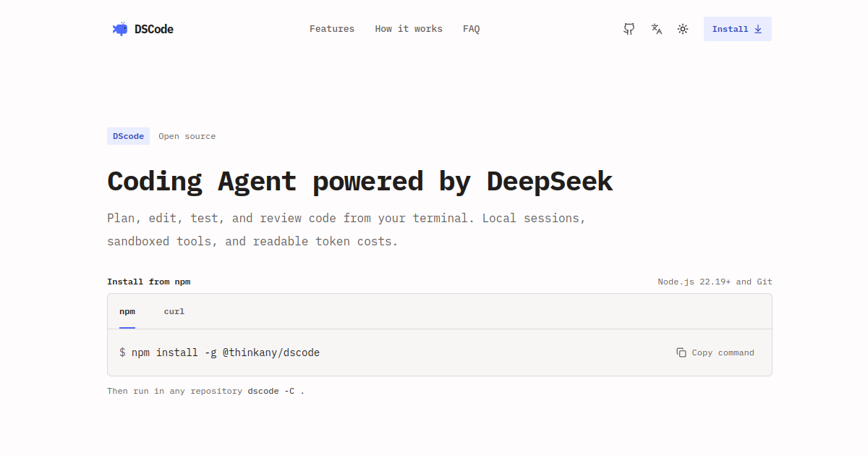Click the copy icon beside Copy command
The image size is (868, 456).
pyautogui.click(x=681, y=352)
